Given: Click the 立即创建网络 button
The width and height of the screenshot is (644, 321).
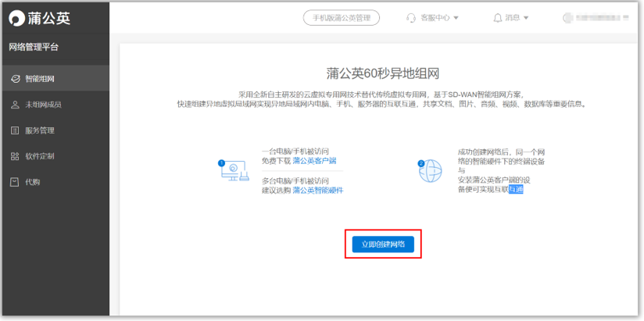Looking at the screenshot, I should (x=383, y=244).
